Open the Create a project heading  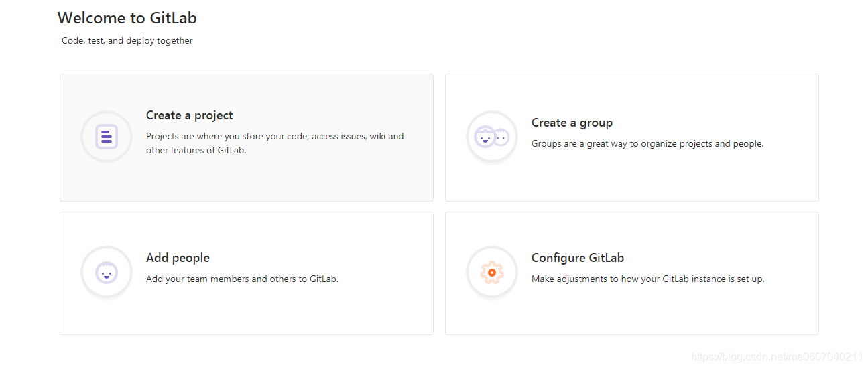click(190, 115)
